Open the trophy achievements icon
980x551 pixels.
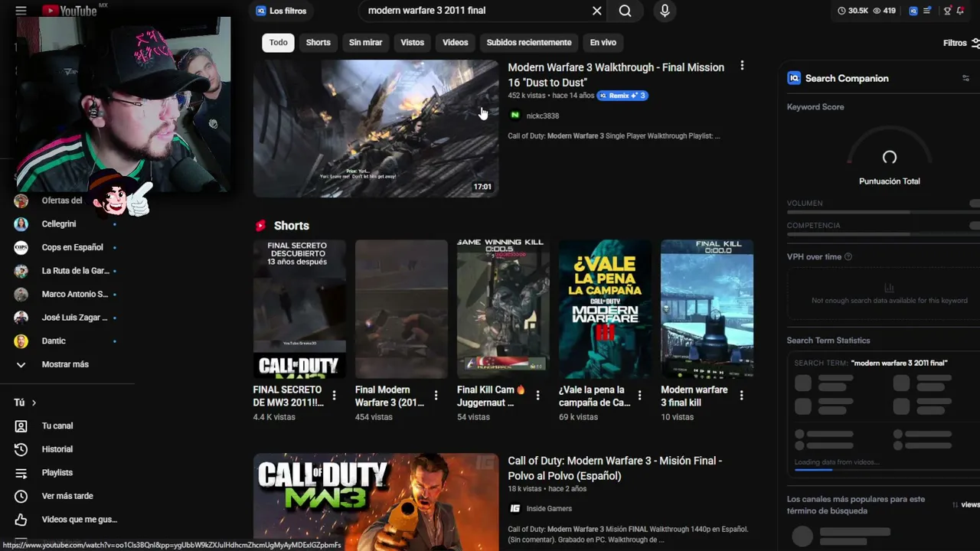[947, 11]
